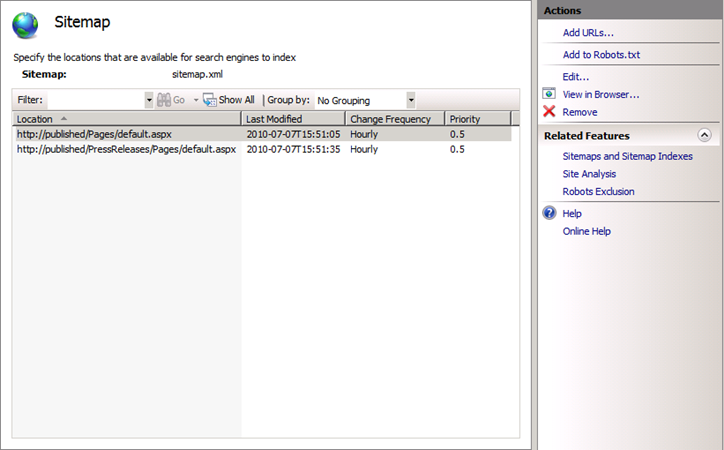This screenshot has width=724, height=450.
Task: Open the Robots Exclusion feature
Action: (598, 191)
